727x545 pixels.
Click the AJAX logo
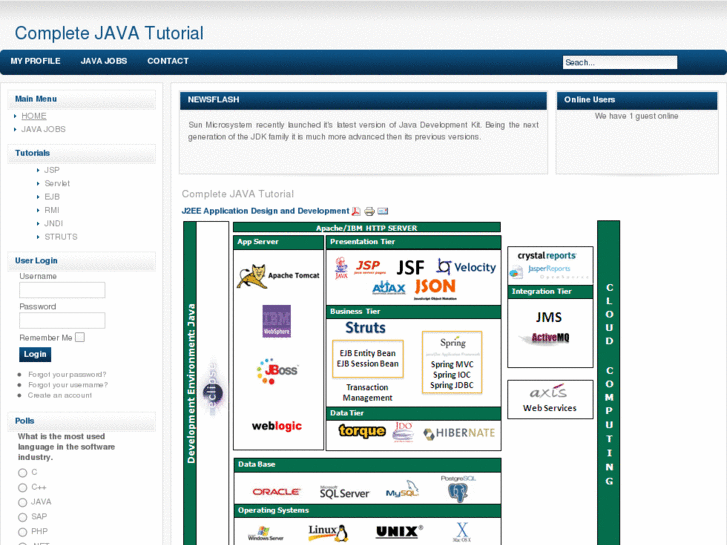[x=389, y=288]
